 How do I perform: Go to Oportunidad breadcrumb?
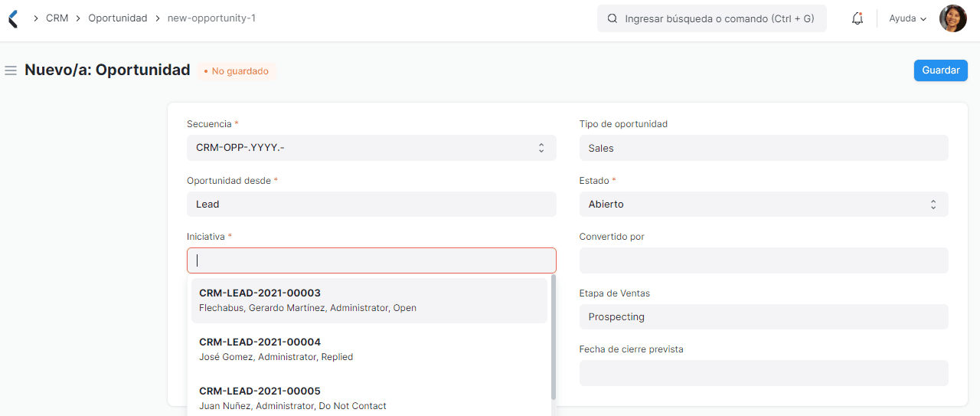coord(117,18)
